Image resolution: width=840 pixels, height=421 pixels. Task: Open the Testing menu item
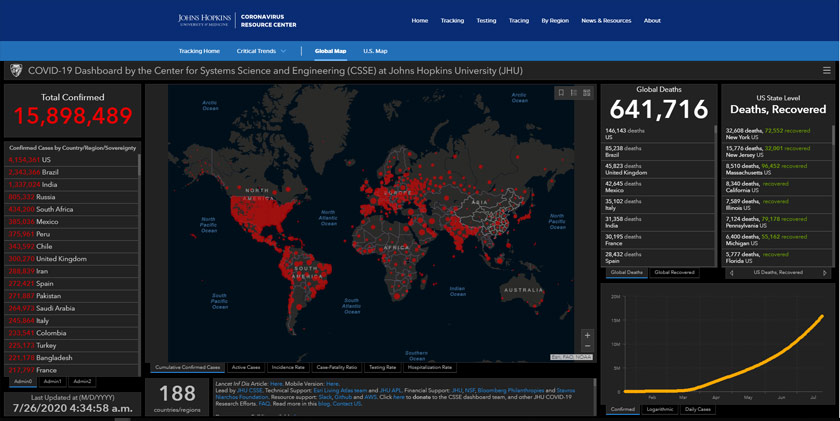click(x=486, y=20)
